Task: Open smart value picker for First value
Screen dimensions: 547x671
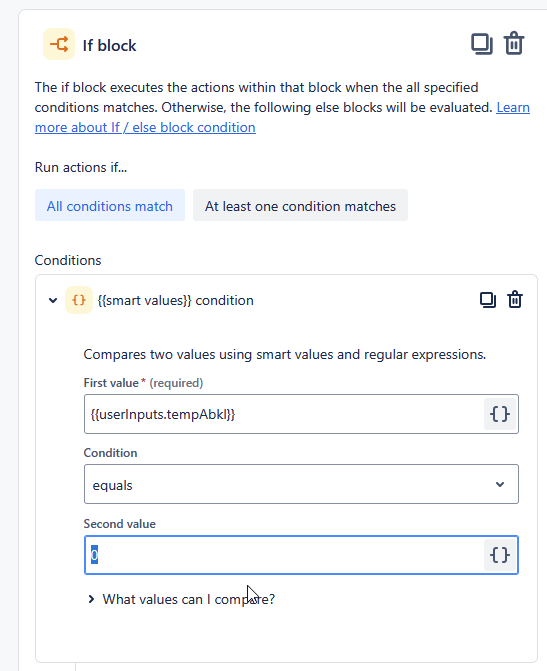Action: point(499,414)
